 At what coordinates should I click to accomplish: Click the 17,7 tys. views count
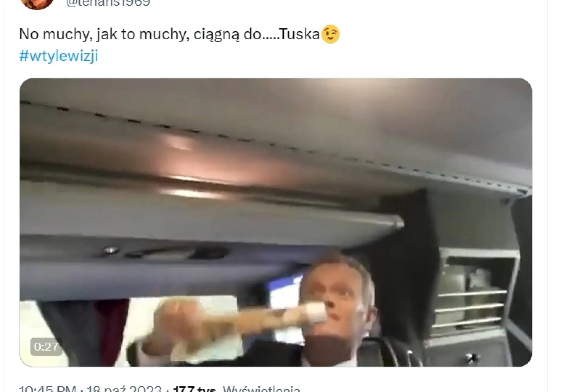(x=194, y=389)
